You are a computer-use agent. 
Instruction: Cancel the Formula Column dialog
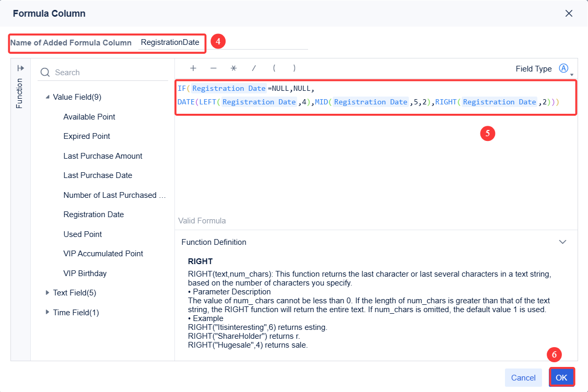coord(523,377)
